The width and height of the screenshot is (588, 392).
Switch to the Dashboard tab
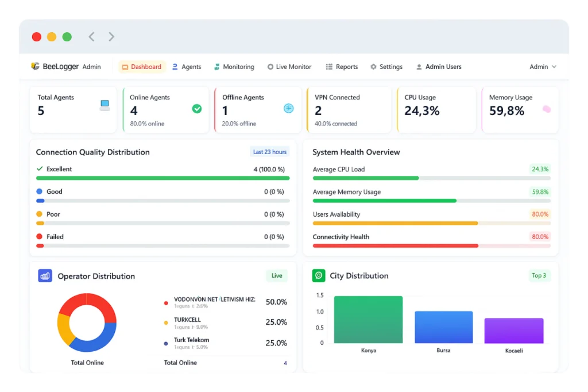pos(142,66)
